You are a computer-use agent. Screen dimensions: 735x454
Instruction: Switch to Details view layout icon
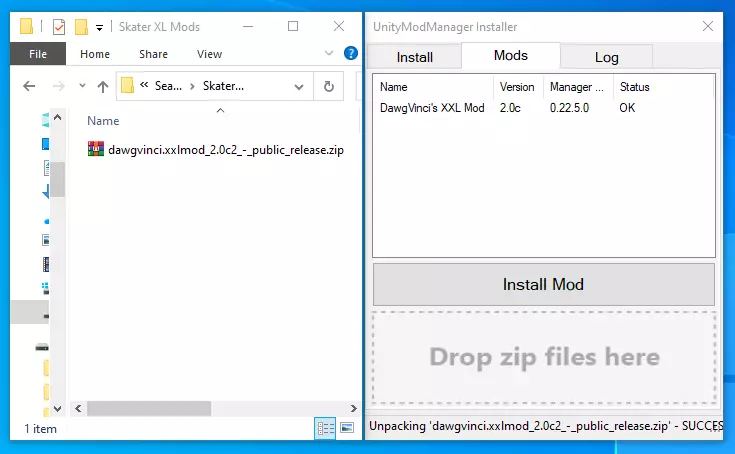click(x=325, y=428)
